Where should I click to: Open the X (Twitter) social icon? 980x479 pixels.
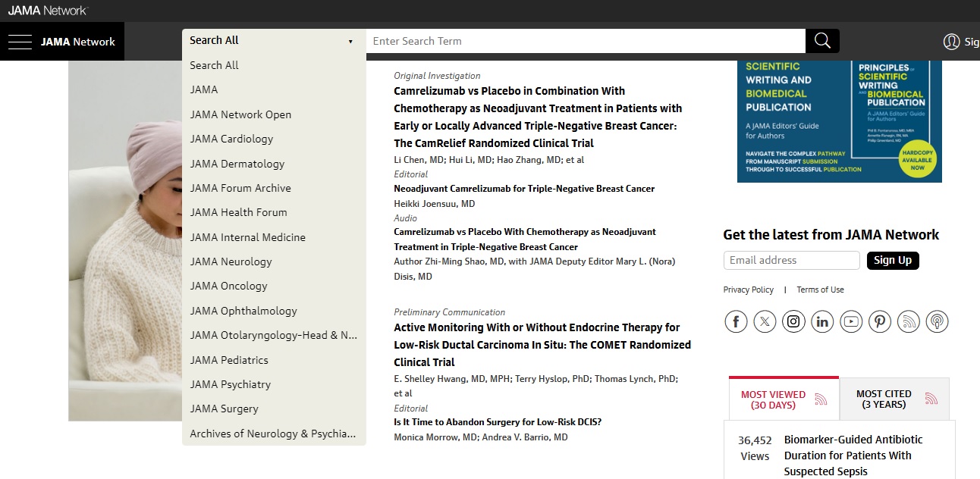coord(765,321)
